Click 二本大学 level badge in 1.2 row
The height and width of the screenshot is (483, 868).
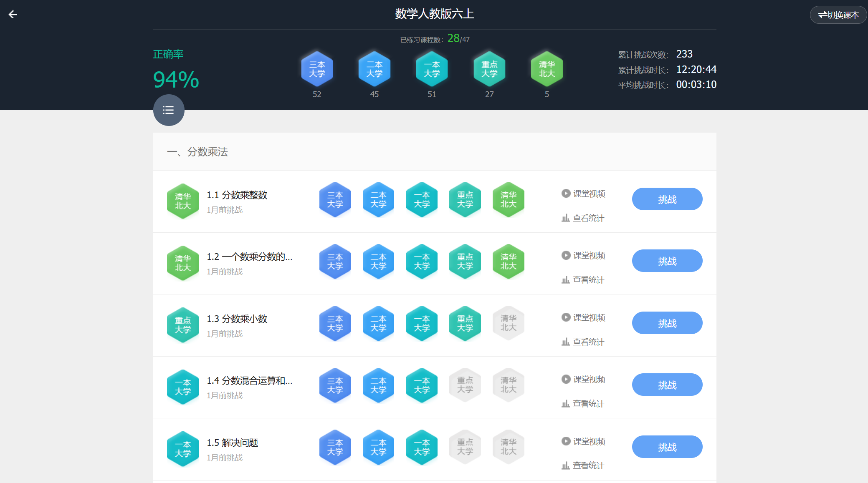click(x=378, y=261)
